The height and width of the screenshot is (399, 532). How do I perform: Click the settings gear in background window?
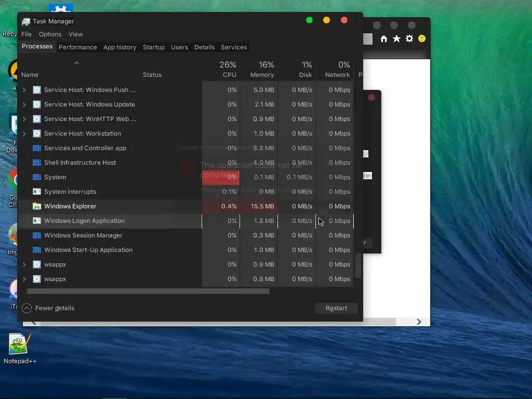tap(409, 38)
